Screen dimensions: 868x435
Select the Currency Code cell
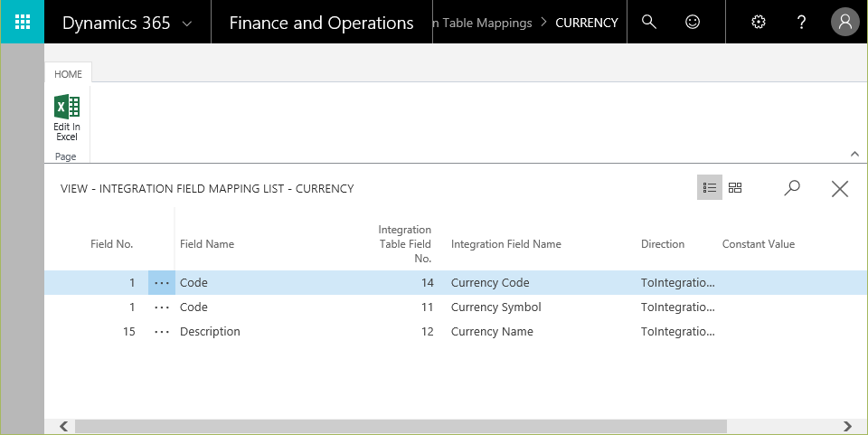pyautogui.click(x=490, y=283)
